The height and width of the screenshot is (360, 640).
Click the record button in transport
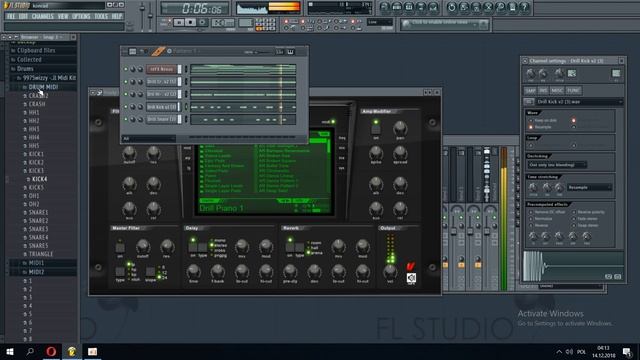tap(202, 22)
